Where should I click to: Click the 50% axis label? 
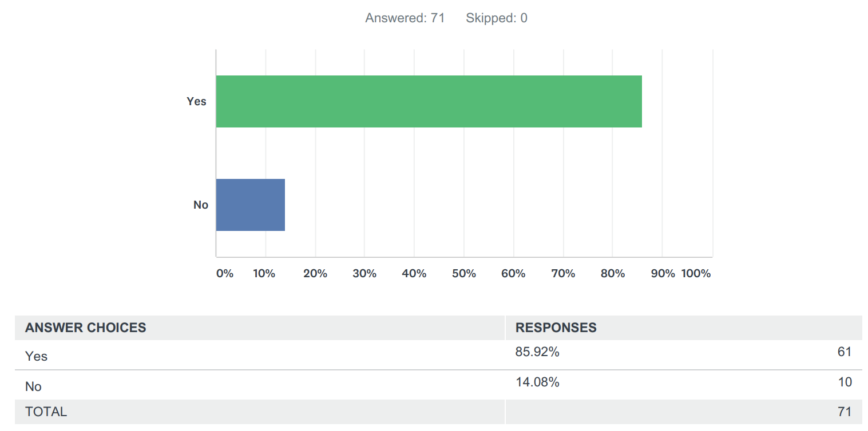tap(463, 273)
